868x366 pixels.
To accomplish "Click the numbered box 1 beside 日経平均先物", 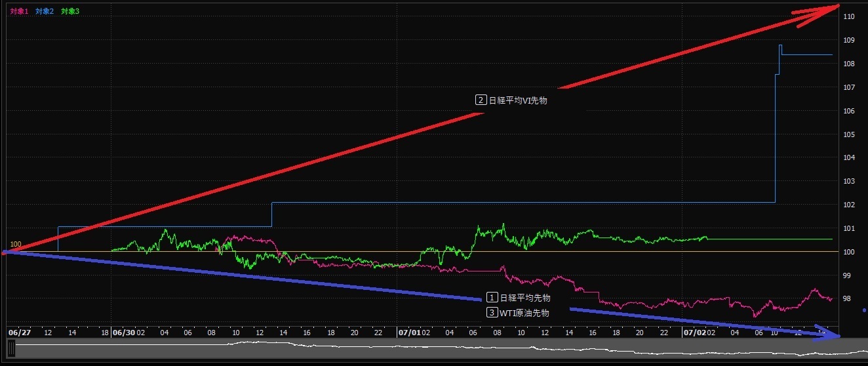I will click(492, 298).
